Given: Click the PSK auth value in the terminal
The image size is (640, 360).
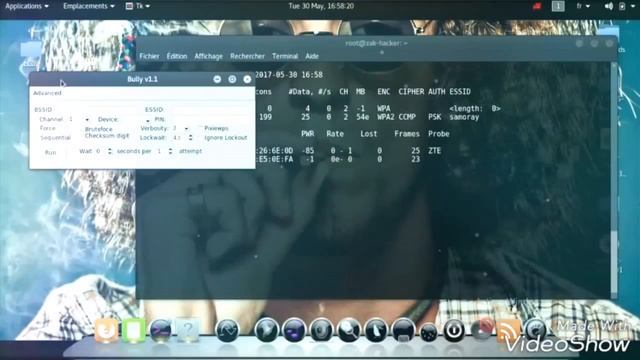Looking at the screenshot, I should 435,117.
